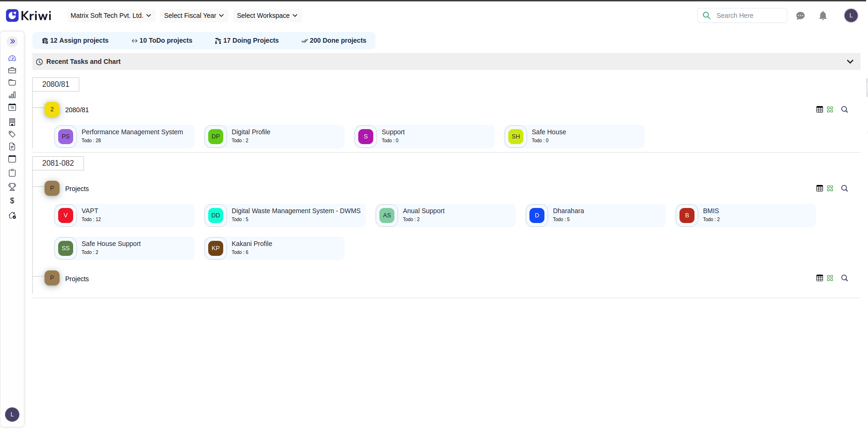The height and width of the screenshot is (438, 868).
Task: Click the bar chart icon in sidebar
Action: (12, 95)
